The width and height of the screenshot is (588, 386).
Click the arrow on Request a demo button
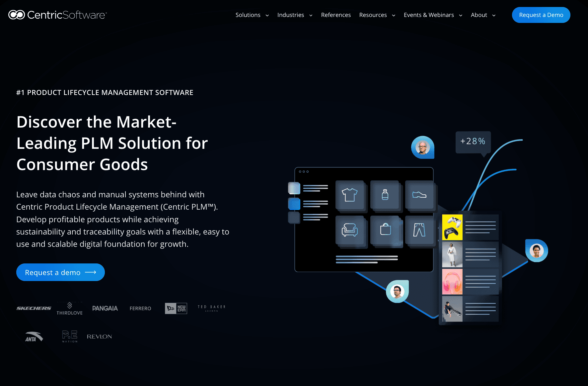coord(91,272)
